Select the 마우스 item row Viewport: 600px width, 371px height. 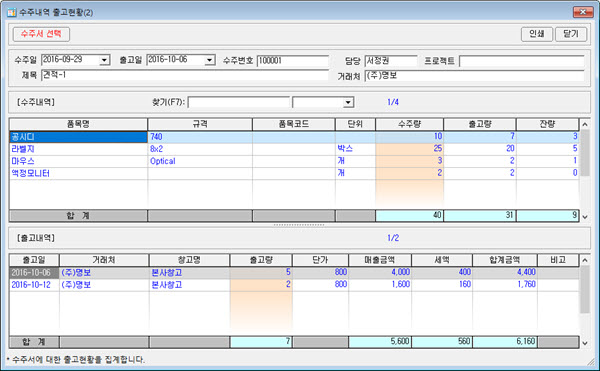click(x=294, y=161)
